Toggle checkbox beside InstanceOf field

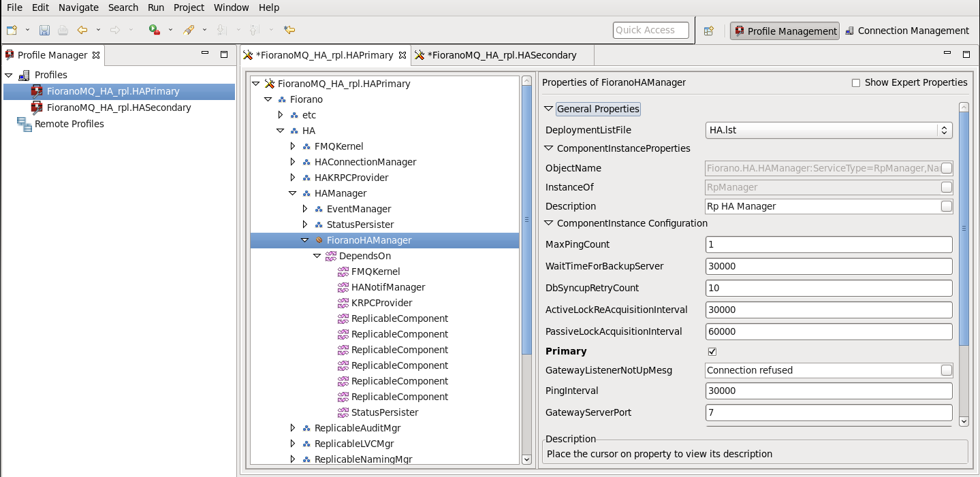coord(947,187)
